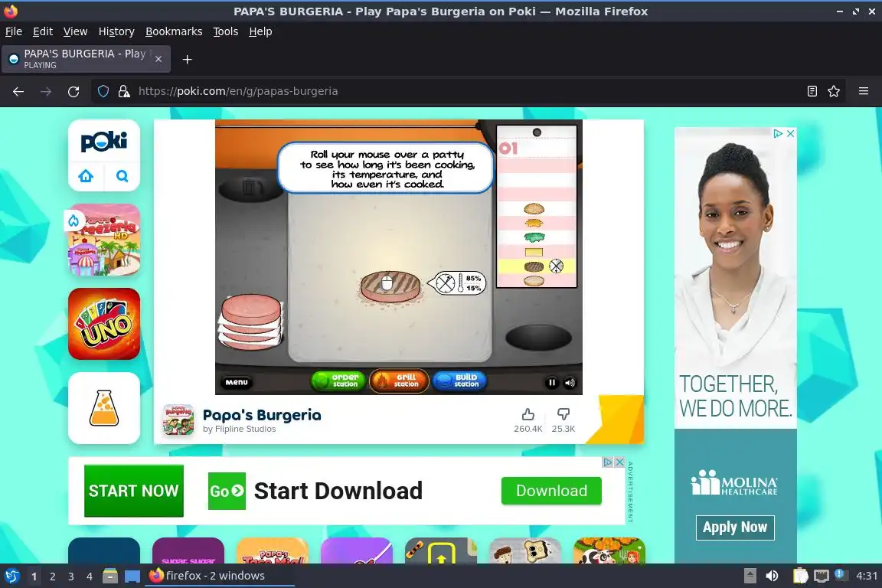Click the START NOW ad button

(x=134, y=491)
